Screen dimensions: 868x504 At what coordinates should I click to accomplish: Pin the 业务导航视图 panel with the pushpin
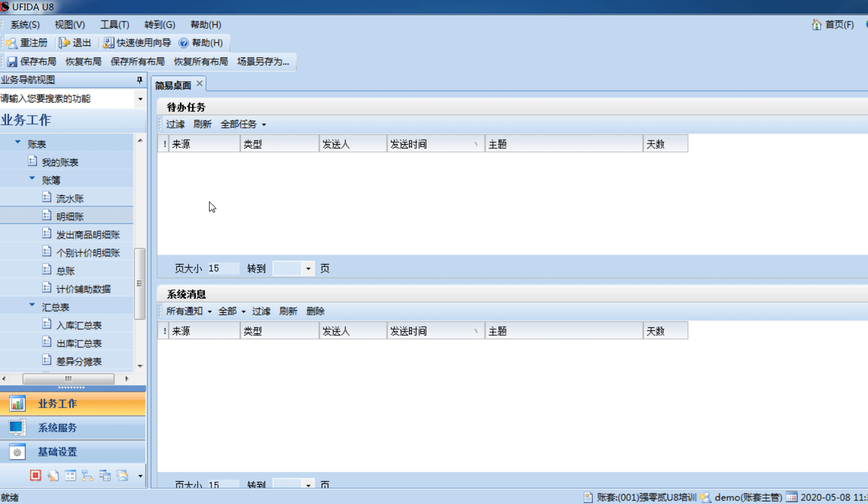[140, 80]
